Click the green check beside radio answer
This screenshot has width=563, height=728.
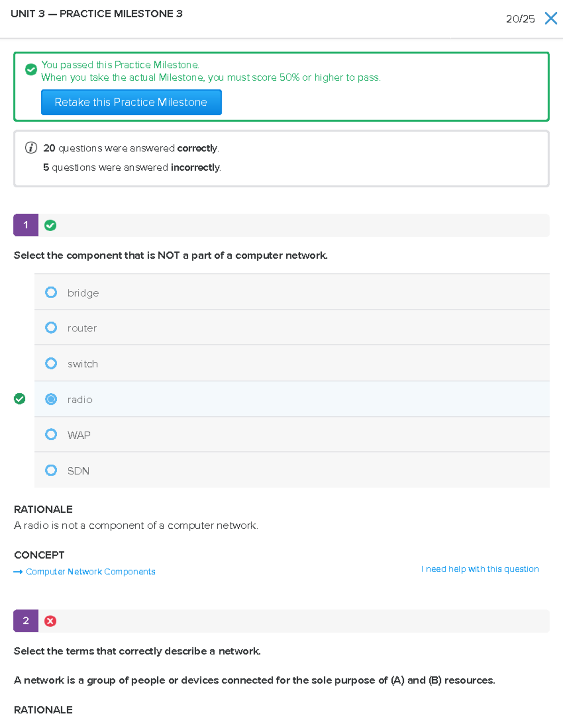pos(20,399)
